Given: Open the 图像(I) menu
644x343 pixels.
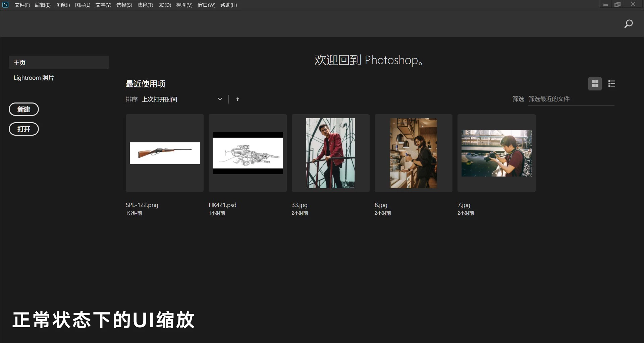Looking at the screenshot, I should 63,5.
